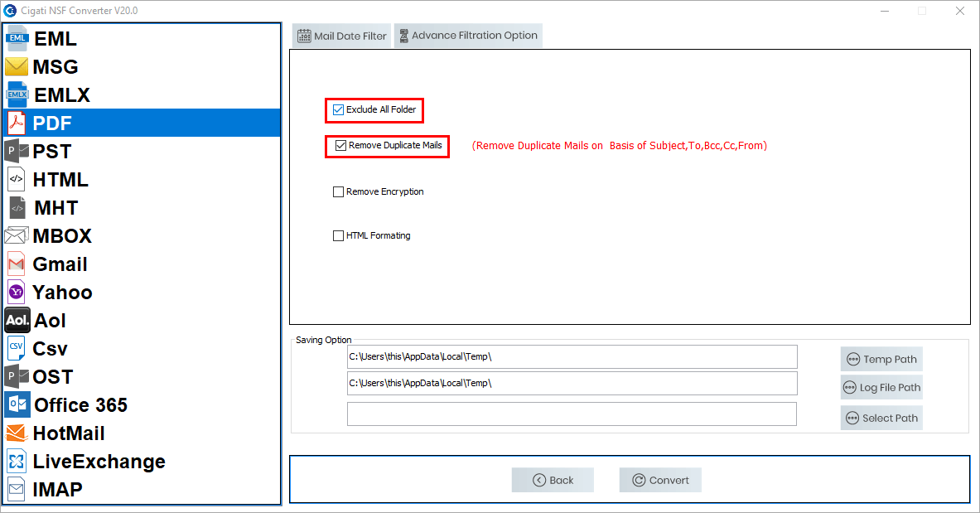Start conversion with Convert button
Screen dimensions: 980x513
coord(660,480)
